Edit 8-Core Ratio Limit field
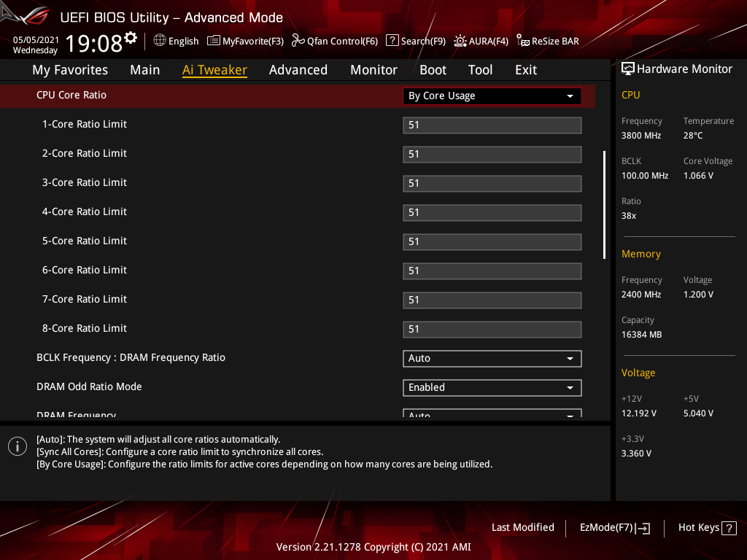 492,330
